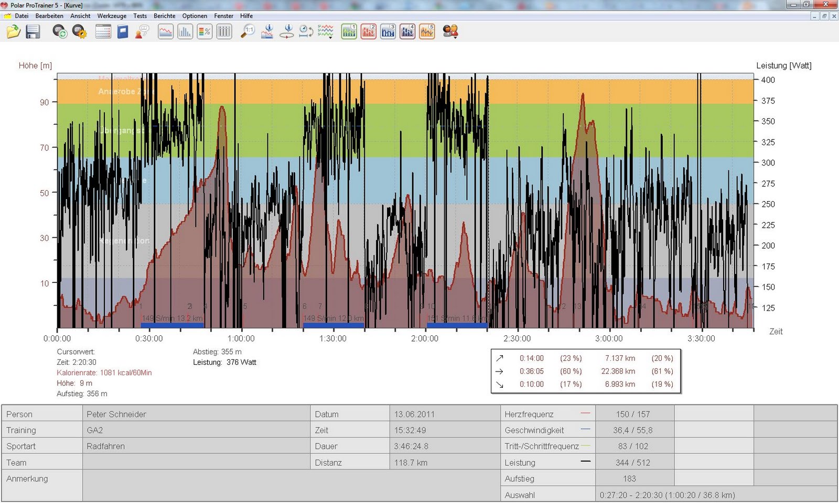This screenshot has height=504, width=839.
Task: Switch to the curve graph view icon
Action: pyautogui.click(x=166, y=32)
